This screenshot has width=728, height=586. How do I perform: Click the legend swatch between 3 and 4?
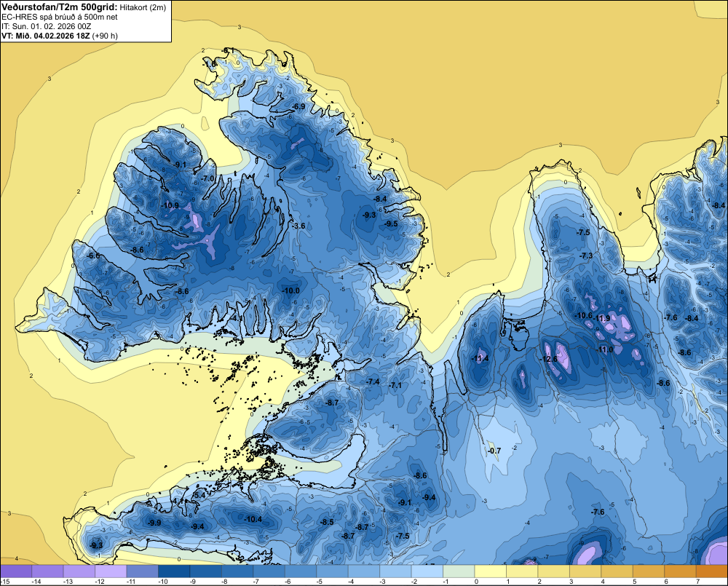click(585, 571)
